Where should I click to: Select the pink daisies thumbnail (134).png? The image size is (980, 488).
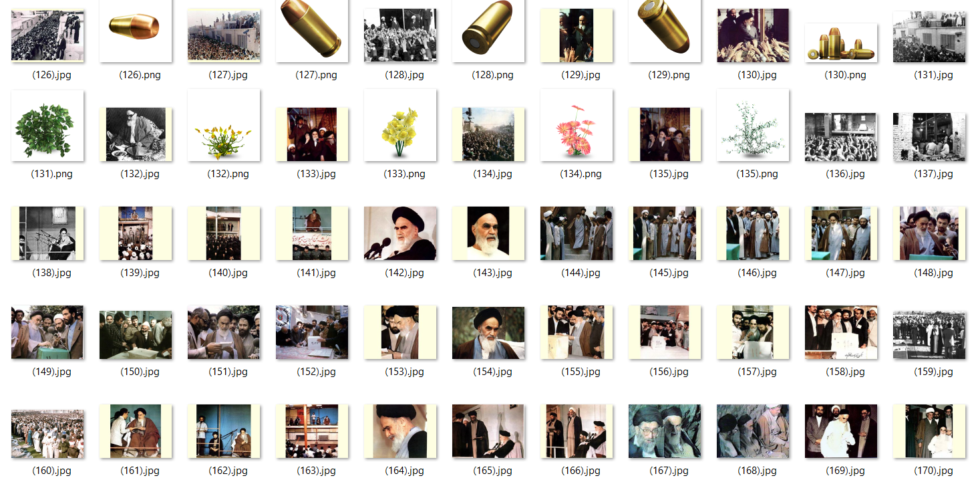coord(577,126)
